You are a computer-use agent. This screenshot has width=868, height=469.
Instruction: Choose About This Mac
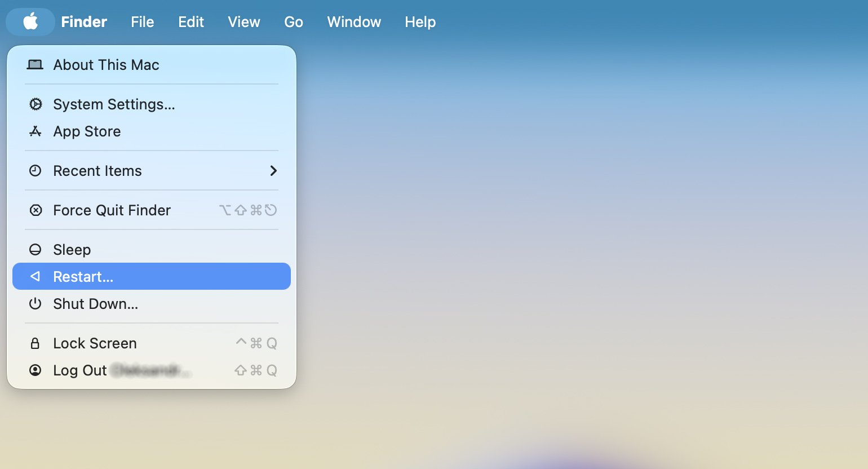click(152, 65)
